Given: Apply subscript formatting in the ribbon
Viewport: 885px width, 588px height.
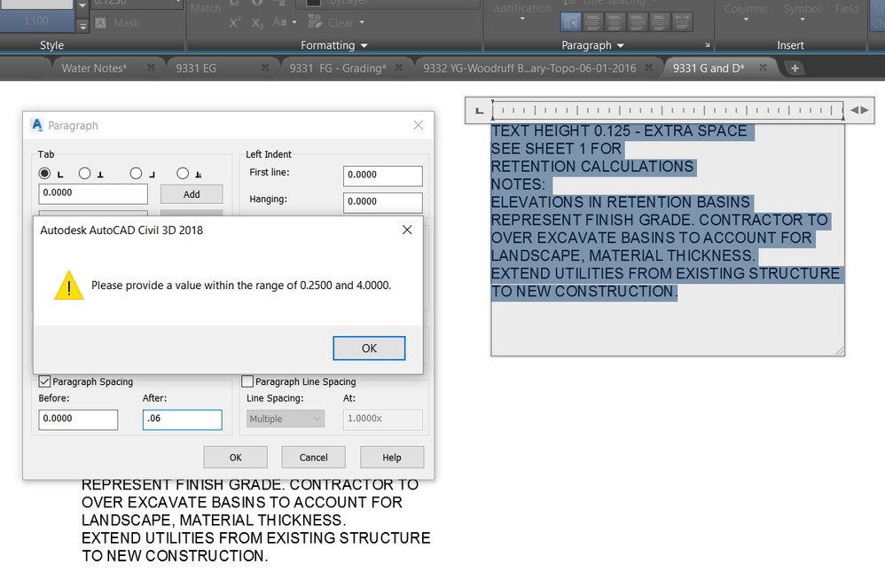Looking at the screenshot, I should tap(257, 23).
